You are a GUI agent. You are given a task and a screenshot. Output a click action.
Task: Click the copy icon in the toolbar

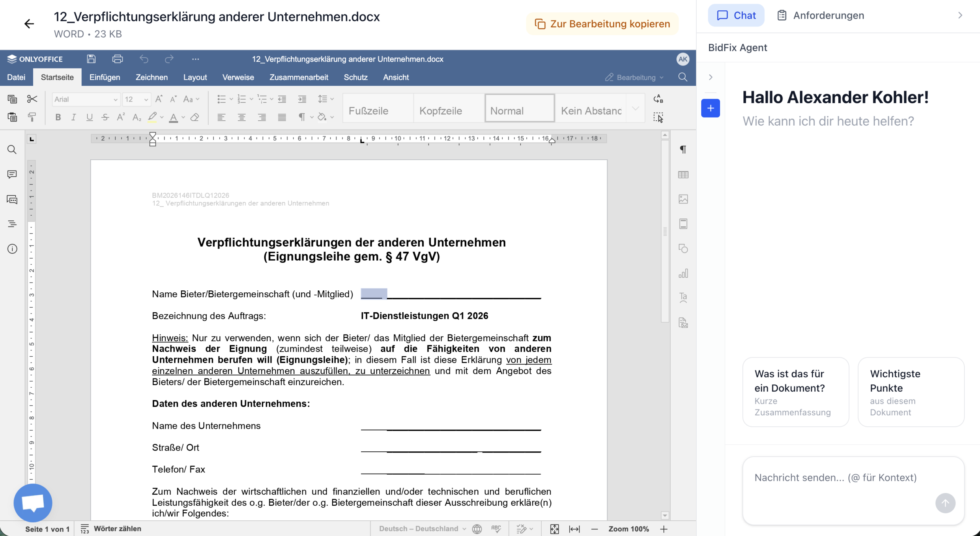click(x=12, y=99)
